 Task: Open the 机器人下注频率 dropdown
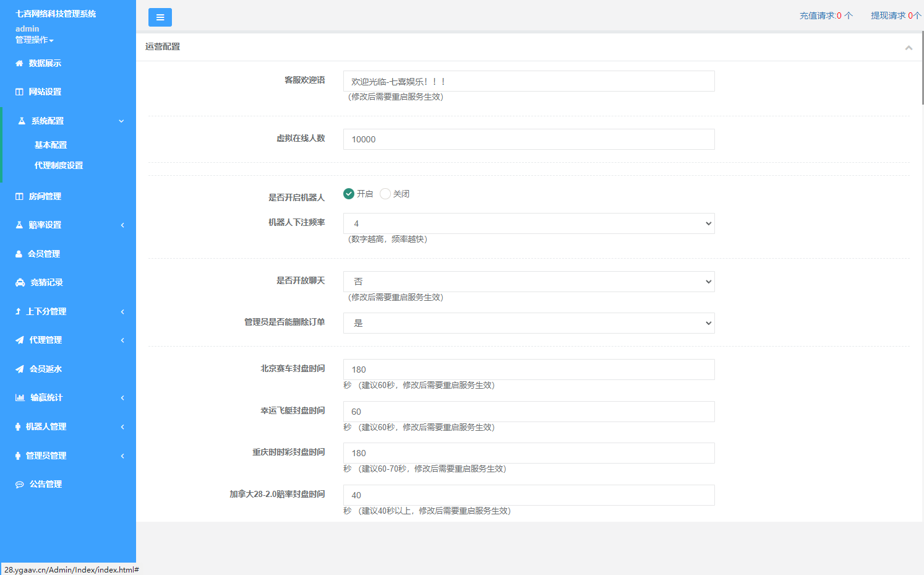click(x=528, y=223)
